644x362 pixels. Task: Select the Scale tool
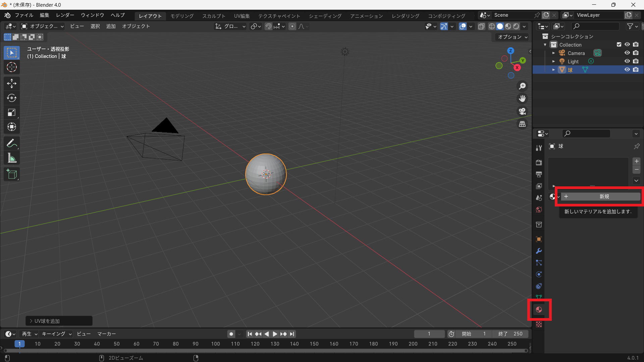coord(12,113)
